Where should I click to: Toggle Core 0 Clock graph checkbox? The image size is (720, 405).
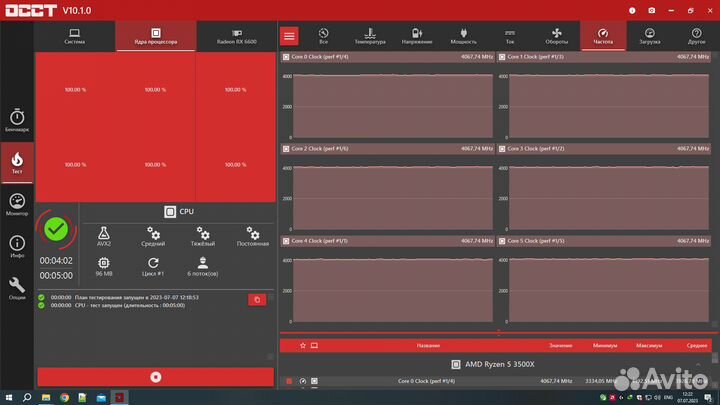click(286, 57)
